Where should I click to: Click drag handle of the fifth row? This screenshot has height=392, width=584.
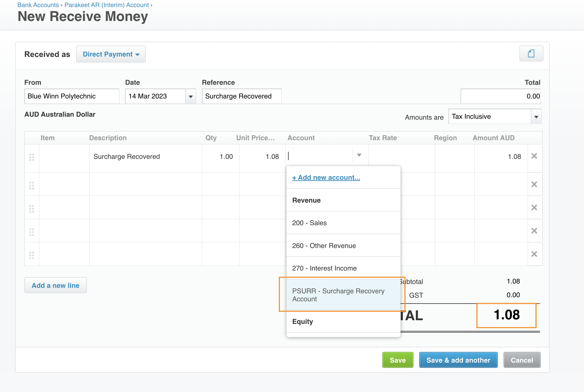click(31, 255)
